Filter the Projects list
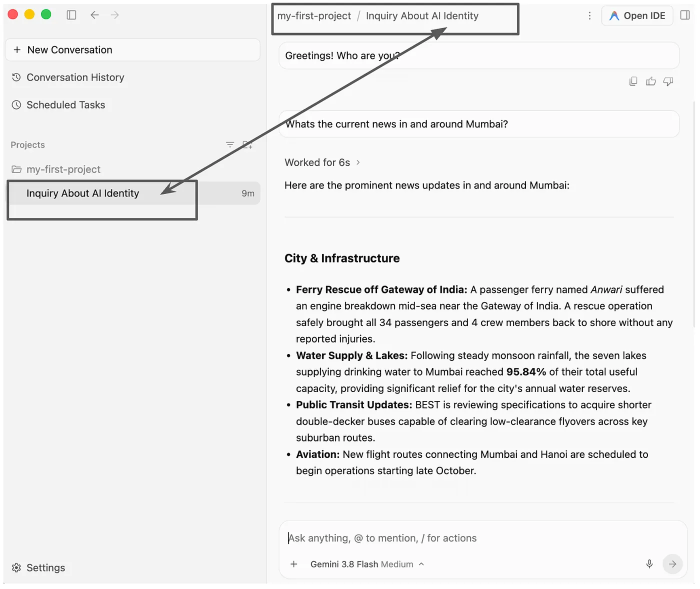 click(230, 144)
